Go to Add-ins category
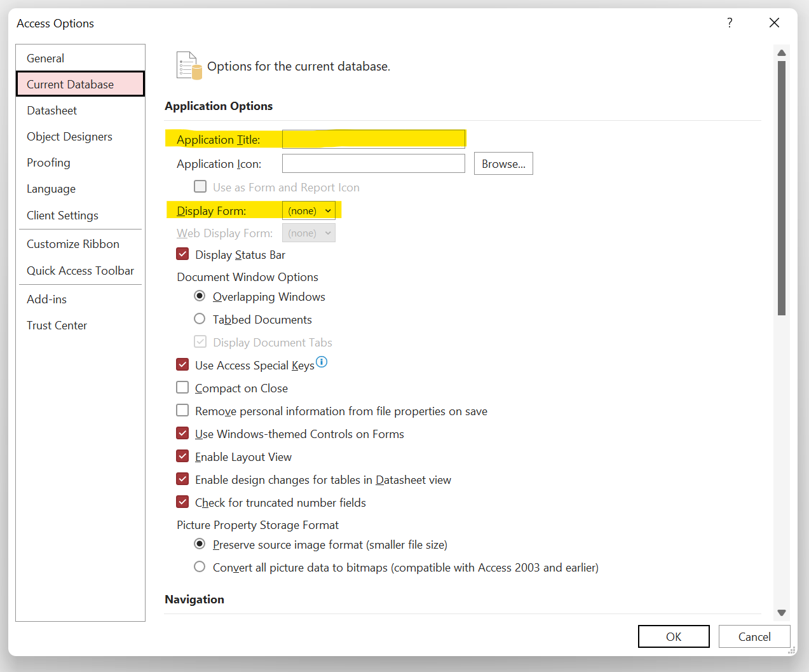The image size is (809, 672). click(80, 299)
